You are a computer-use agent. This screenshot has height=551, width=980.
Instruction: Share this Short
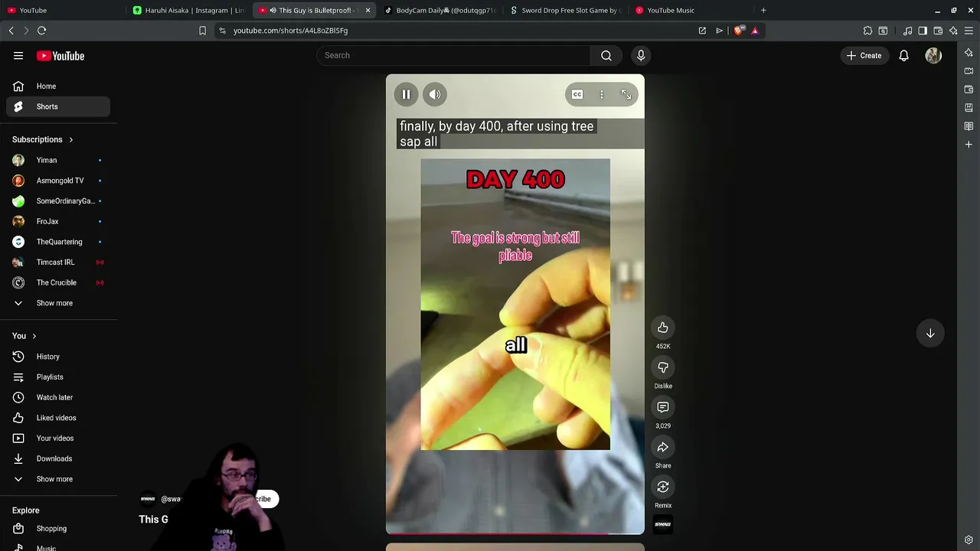(x=663, y=447)
